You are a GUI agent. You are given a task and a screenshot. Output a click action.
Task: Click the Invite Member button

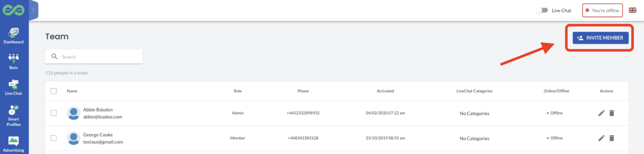pos(600,38)
